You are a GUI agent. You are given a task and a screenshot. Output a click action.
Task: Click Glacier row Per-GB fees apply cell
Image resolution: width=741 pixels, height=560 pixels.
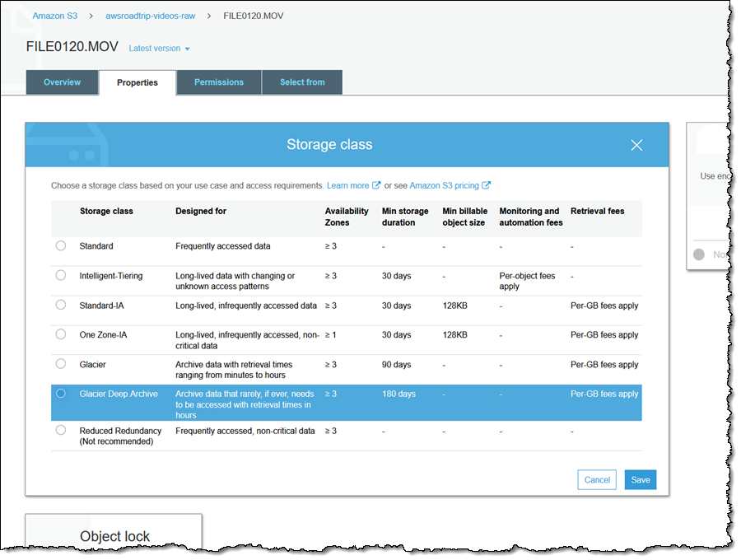coord(604,364)
